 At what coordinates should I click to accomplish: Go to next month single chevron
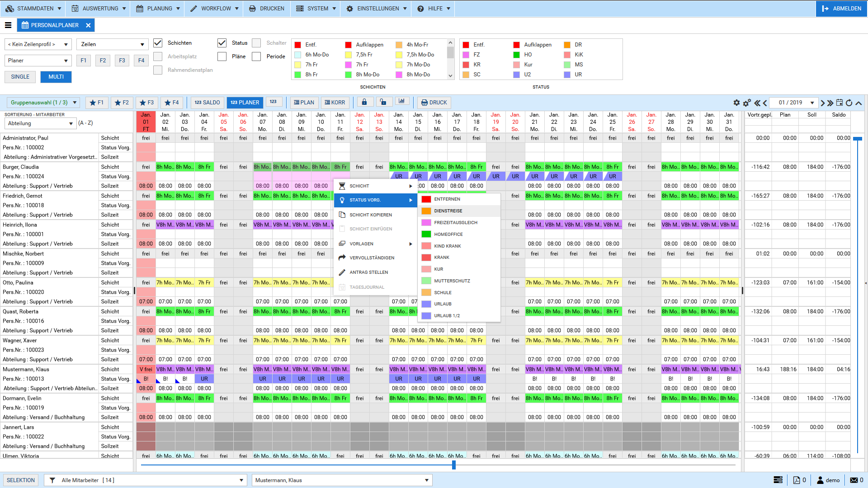(822, 103)
